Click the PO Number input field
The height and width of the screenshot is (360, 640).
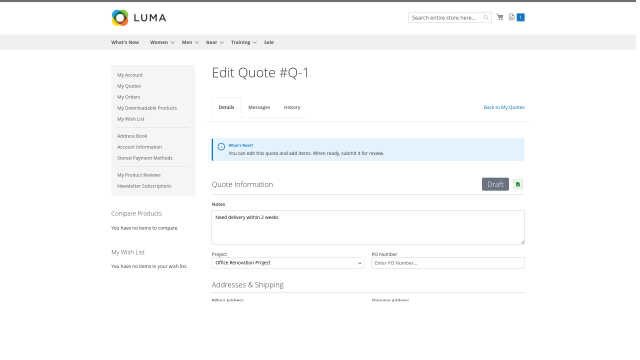448,263
